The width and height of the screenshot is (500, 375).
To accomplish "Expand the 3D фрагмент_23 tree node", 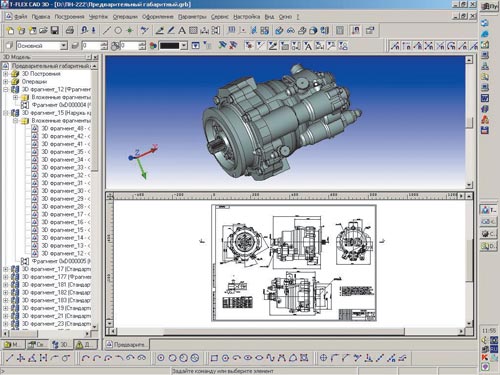I will [6, 324].
